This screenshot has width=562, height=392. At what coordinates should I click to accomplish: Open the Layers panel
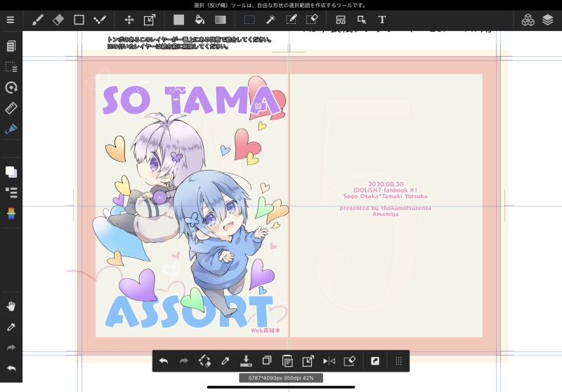point(548,20)
